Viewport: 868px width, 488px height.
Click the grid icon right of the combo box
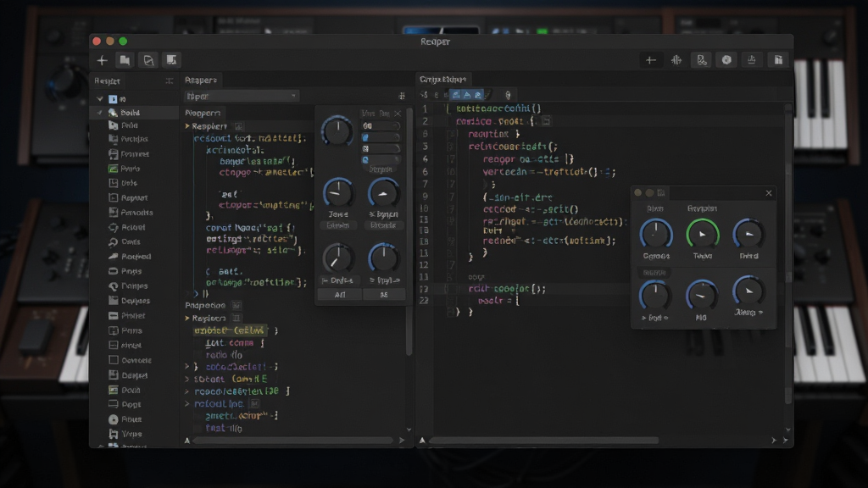coord(402,96)
